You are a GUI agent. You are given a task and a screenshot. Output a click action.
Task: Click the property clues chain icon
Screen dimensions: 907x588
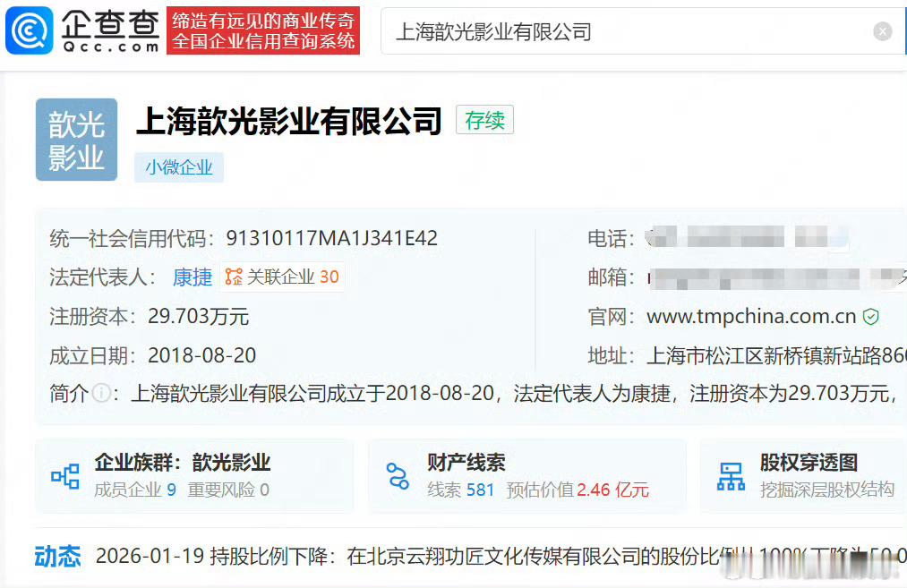point(398,476)
